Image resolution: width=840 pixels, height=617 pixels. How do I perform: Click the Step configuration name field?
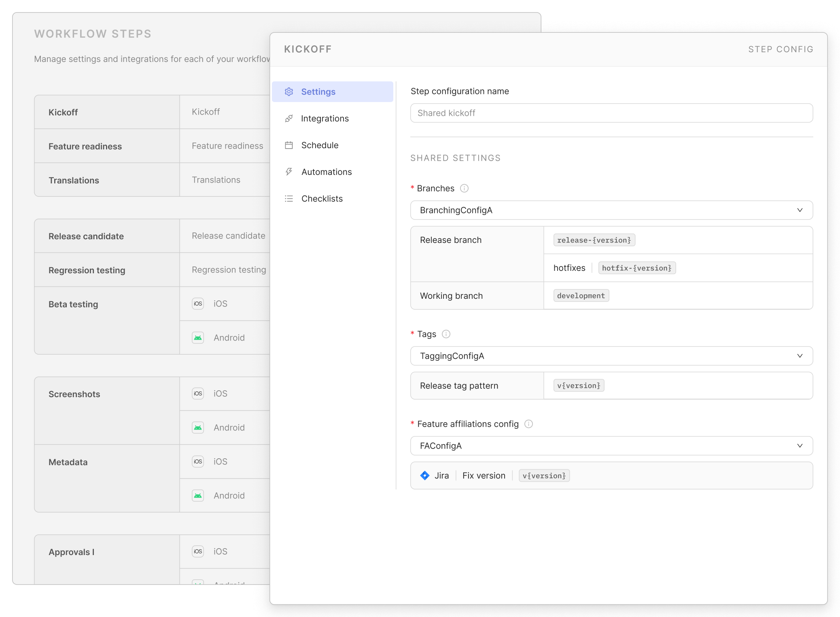tap(611, 113)
